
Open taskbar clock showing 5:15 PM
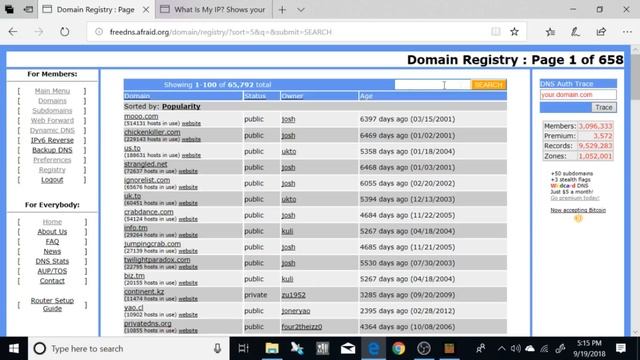point(590,349)
